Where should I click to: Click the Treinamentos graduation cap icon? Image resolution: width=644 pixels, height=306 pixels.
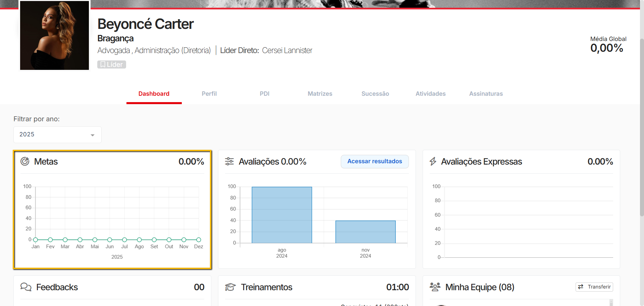(x=230, y=287)
